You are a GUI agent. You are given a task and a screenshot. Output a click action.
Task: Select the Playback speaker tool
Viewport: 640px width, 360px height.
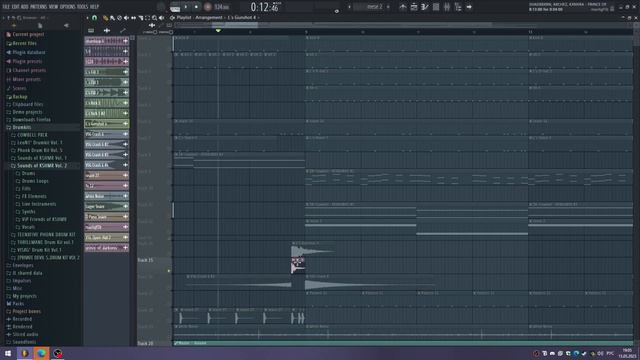click(x=162, y=18)
